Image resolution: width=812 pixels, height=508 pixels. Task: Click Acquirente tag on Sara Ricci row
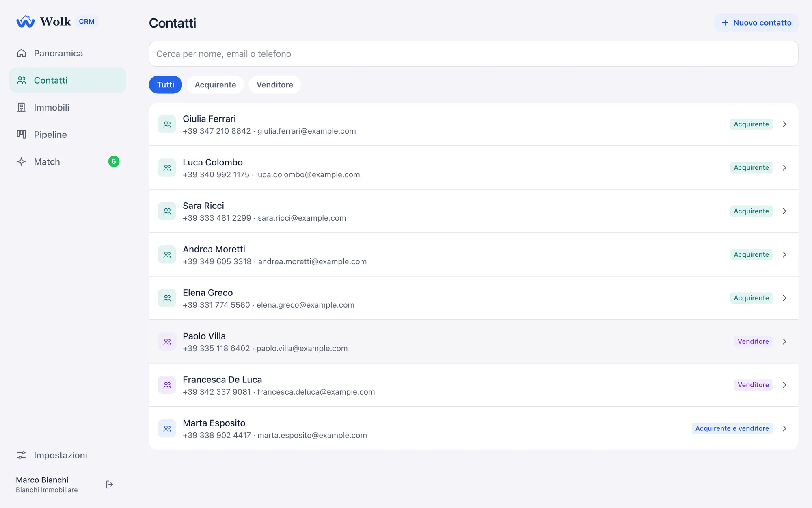point(751,211)
